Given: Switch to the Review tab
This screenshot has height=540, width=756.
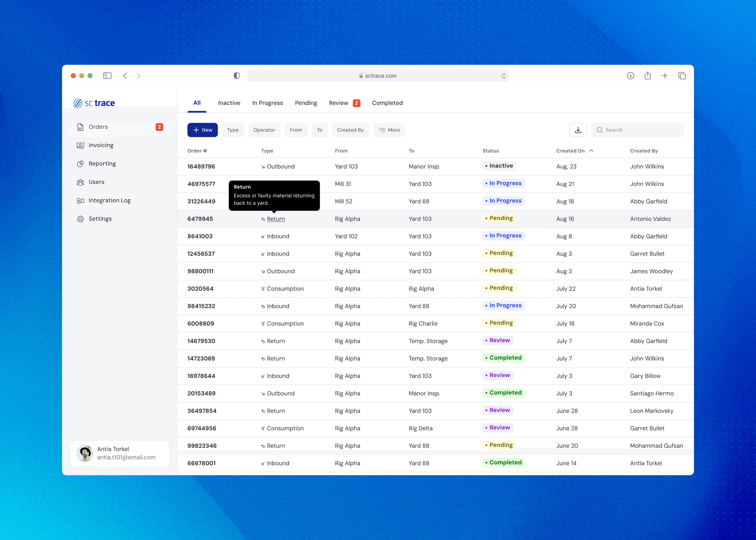Looking at the screenshot, I should 339,103.
